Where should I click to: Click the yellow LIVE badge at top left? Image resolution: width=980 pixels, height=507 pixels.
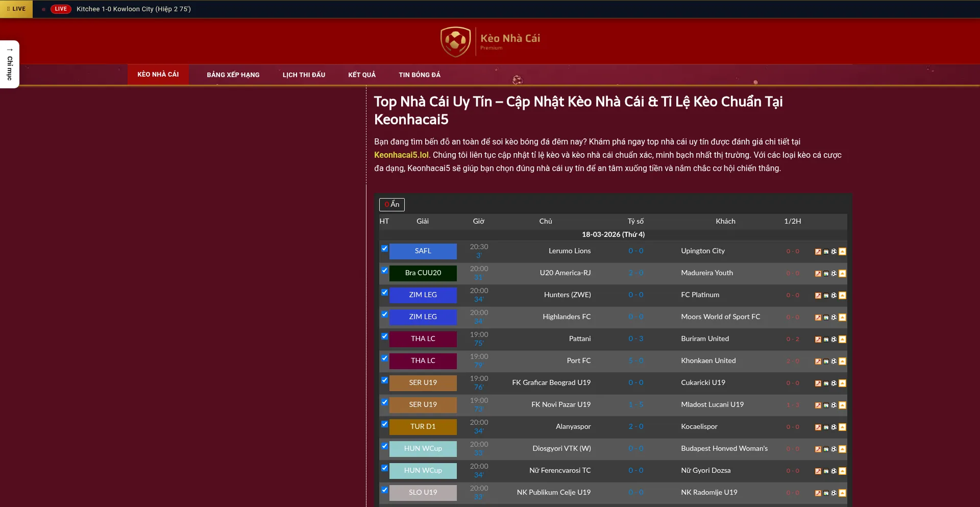coord(16,9)
